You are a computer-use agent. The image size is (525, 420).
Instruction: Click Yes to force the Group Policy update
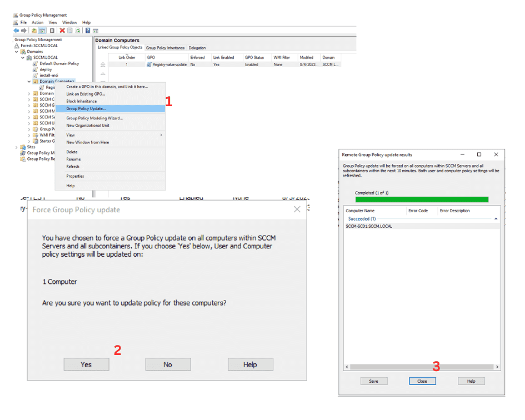click(x=86, y=364)
